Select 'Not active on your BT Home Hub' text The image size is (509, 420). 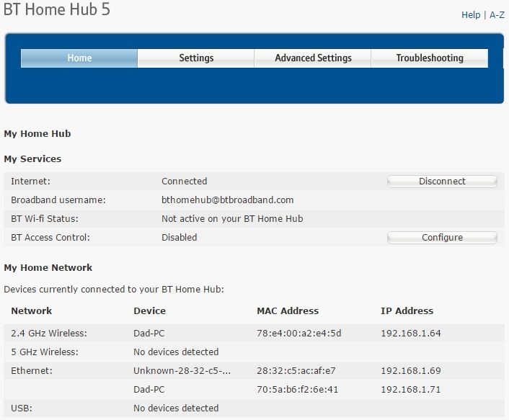pos(232,219)
